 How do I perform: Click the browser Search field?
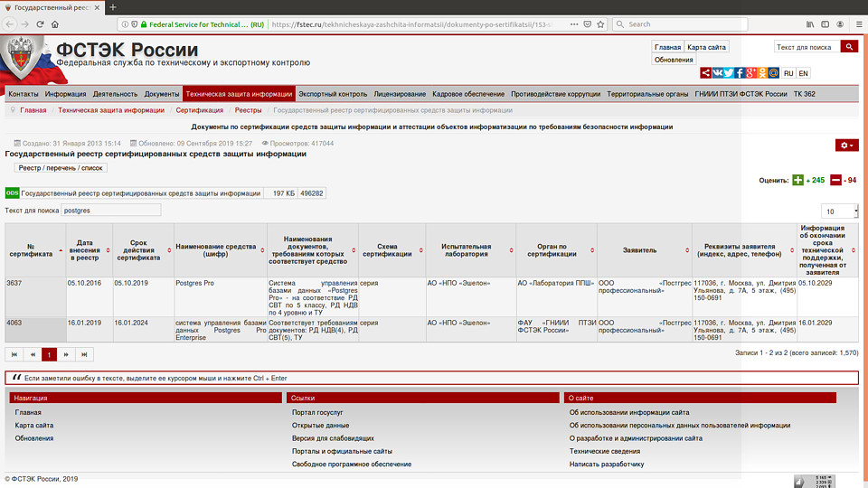680,24
